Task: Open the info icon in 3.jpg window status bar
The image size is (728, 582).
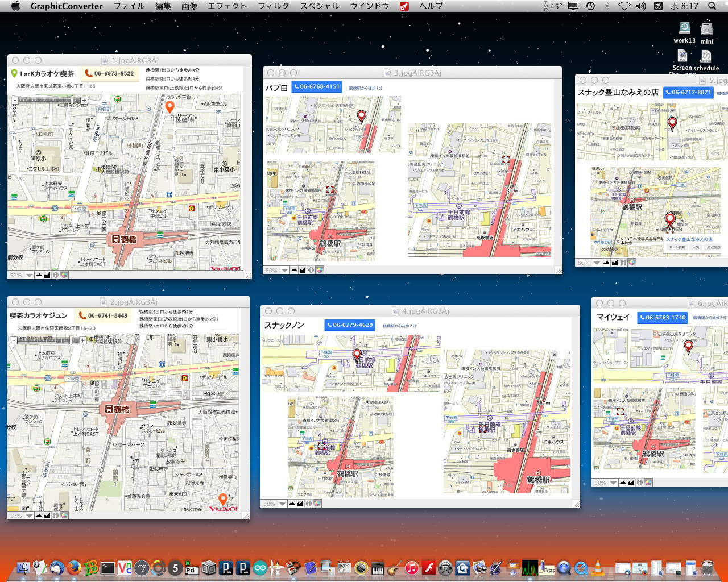Action: tap(311, 270)
